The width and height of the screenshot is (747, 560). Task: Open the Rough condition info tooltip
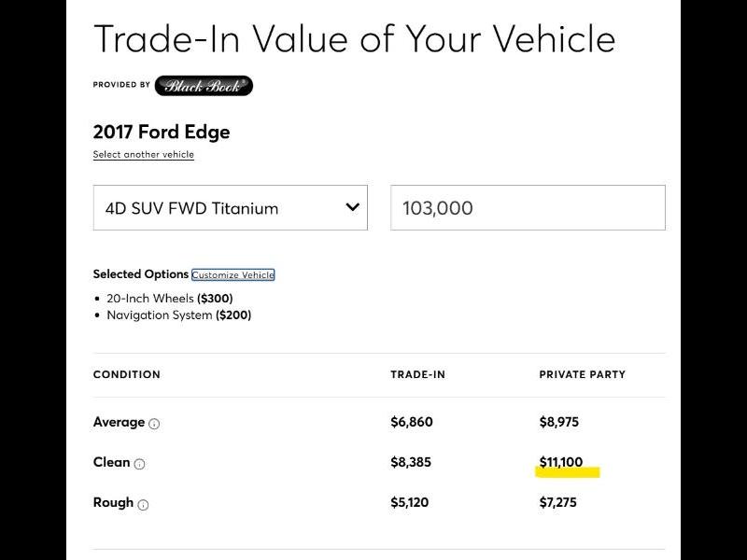coord(142,504)
